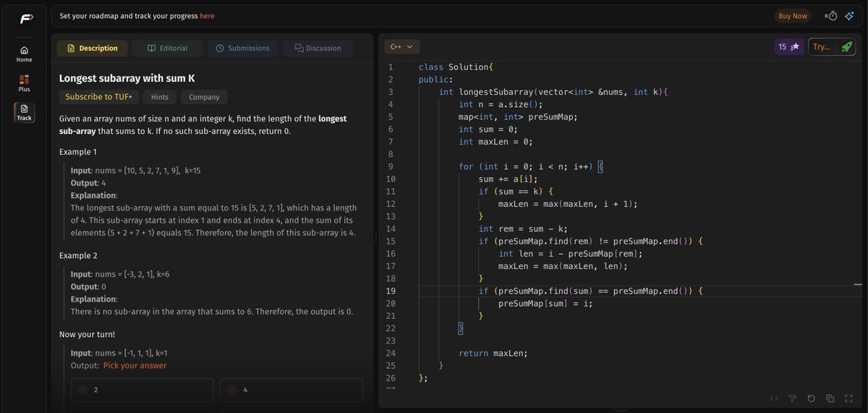
Task: Switch to the Editorial tab
Action: (167, 48)
